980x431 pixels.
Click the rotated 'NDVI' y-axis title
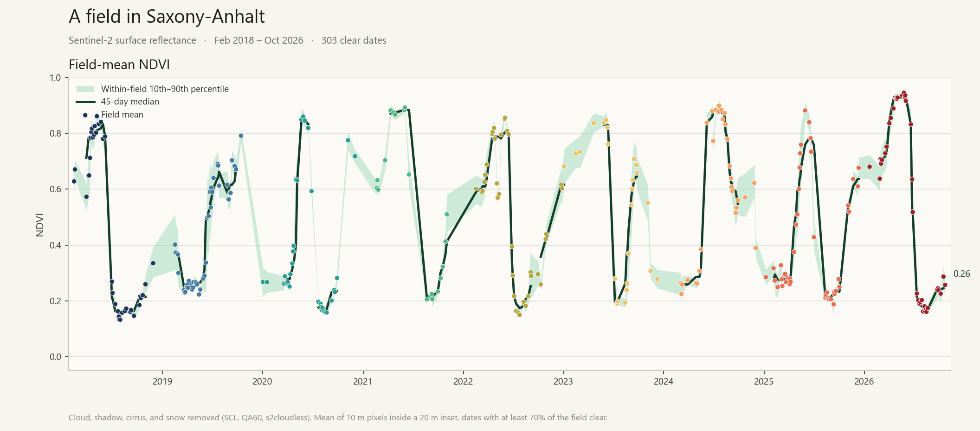pyautogui.click(x=40, y=225)
